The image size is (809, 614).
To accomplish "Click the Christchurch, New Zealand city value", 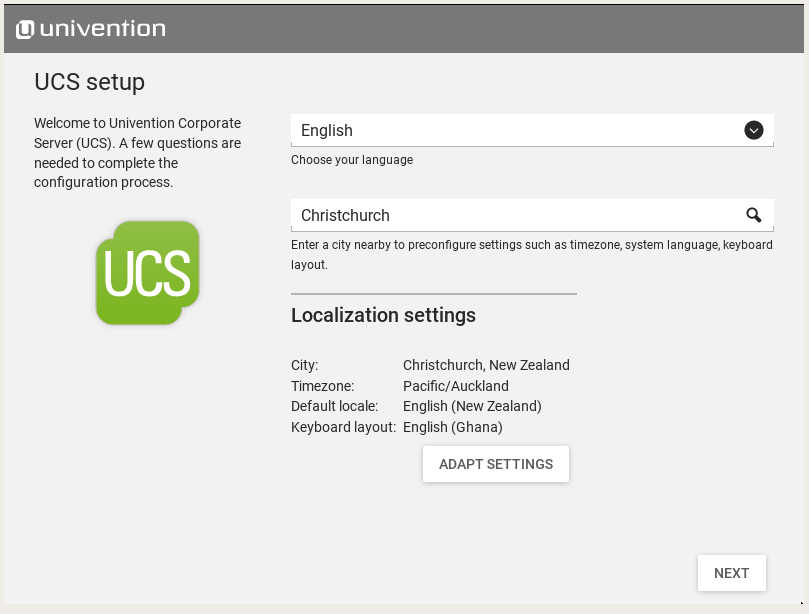I will click(x=486, y=365).
